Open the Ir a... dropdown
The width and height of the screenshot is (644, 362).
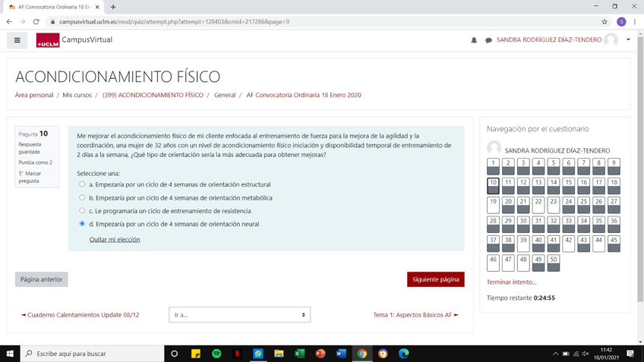[x=239, y=315]
